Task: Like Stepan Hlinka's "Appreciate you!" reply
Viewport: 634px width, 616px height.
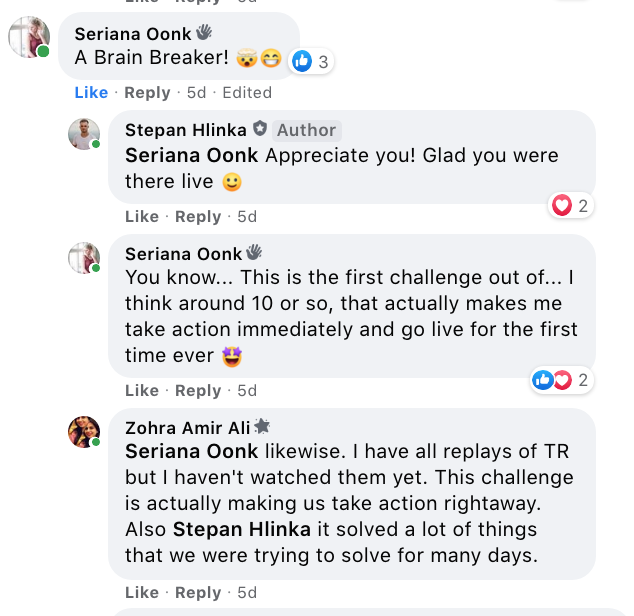Action: tap(142, 216)
